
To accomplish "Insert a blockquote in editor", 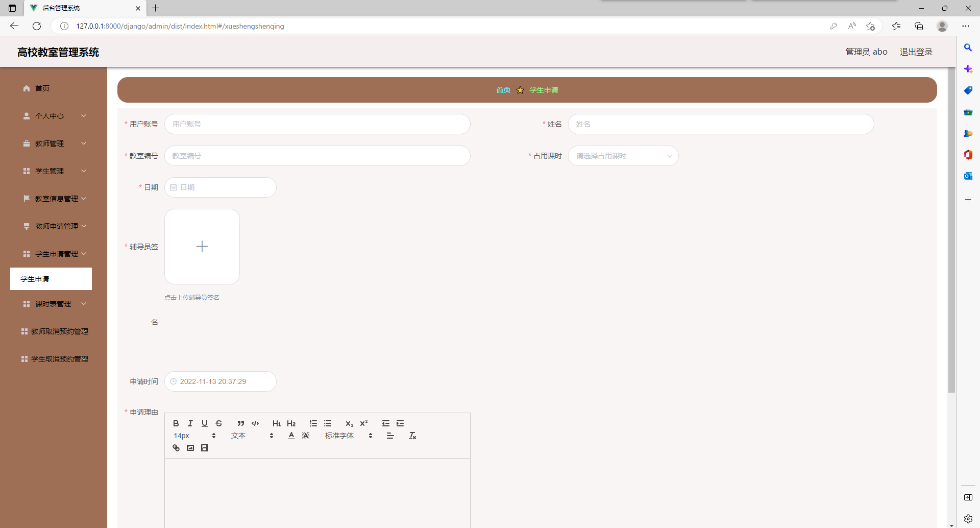I will click(240, 423).
